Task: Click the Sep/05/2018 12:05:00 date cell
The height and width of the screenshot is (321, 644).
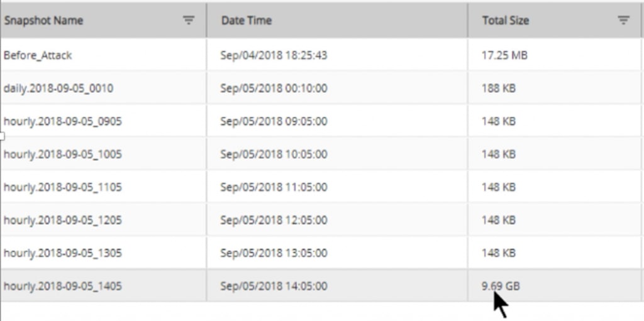Action: [x=274, y=220]
